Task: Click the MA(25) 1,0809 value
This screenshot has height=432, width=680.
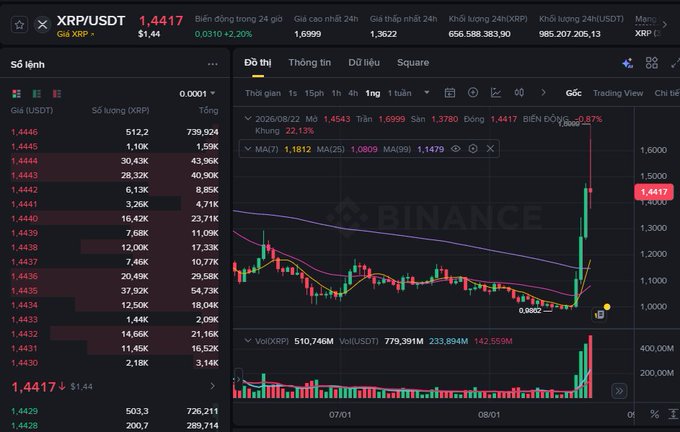Action: (x=364, y=149)
